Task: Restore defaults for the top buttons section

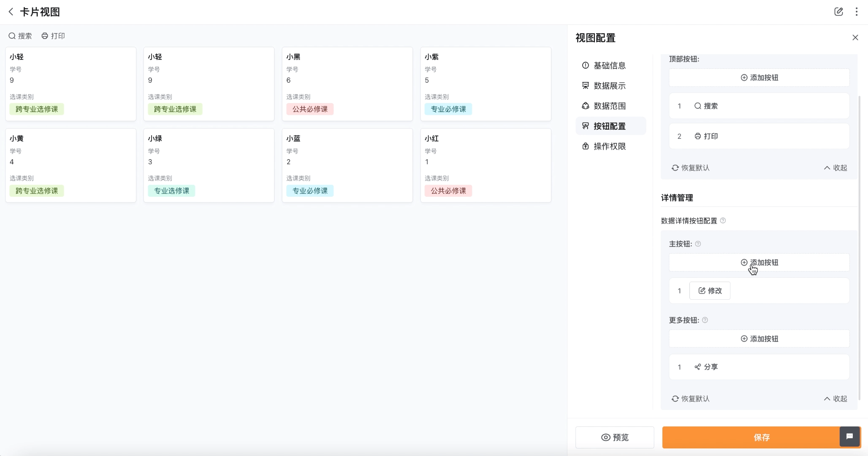Action: [x=690, y=168]
